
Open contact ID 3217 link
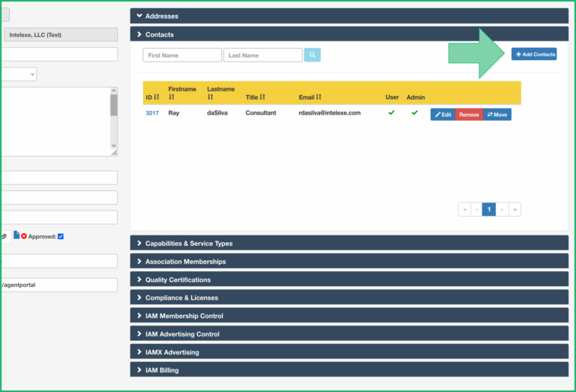(152, 113)
